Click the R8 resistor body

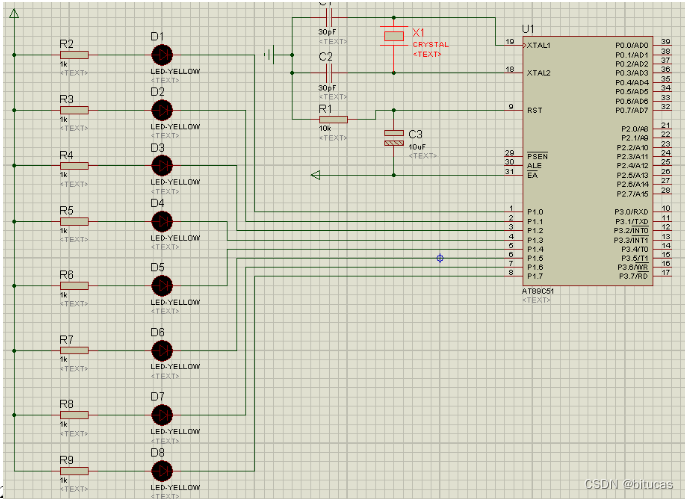pos(74,415)
